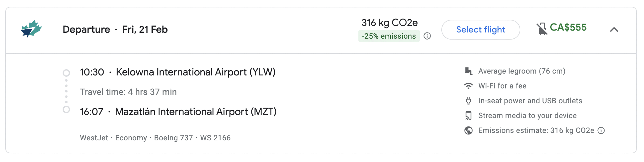Click the stream media cast icon
The height and width of the screenshot is (162, 644).
469,116
